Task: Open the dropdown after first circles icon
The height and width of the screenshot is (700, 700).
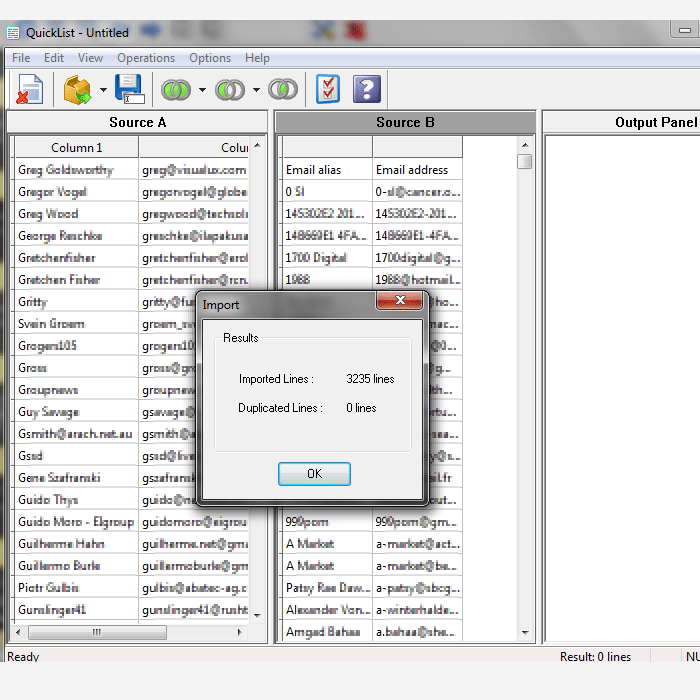Action: [202, 90]
